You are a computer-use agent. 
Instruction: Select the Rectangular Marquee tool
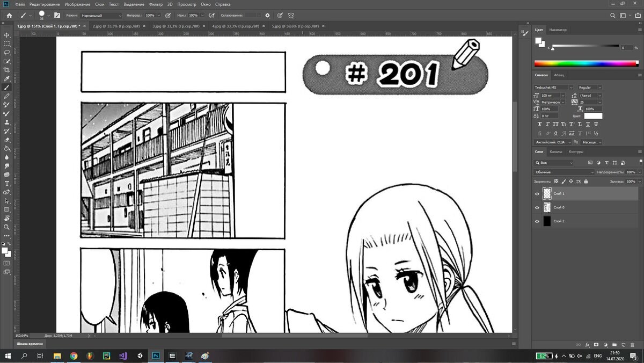click(7, 43)
